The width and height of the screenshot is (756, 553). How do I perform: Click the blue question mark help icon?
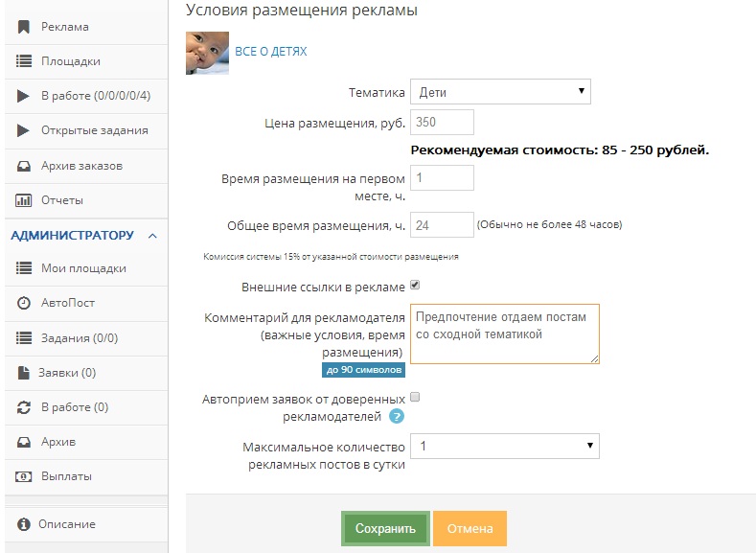coord(397,416)
